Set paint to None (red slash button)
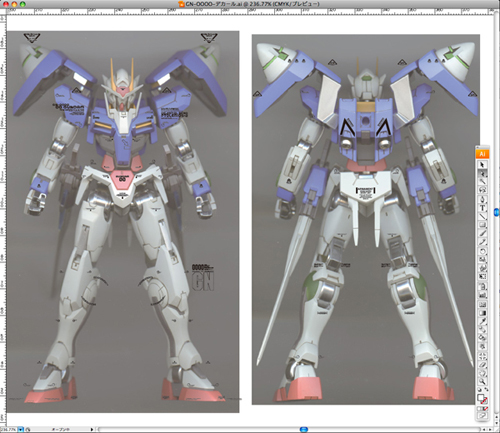This screenshot has width=500, height=433. coord(486,409)
